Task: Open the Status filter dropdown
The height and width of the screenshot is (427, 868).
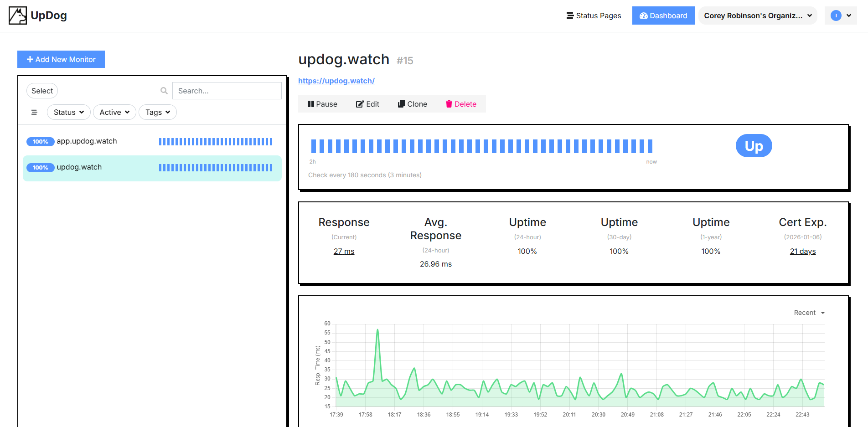Action: [68, 112]
